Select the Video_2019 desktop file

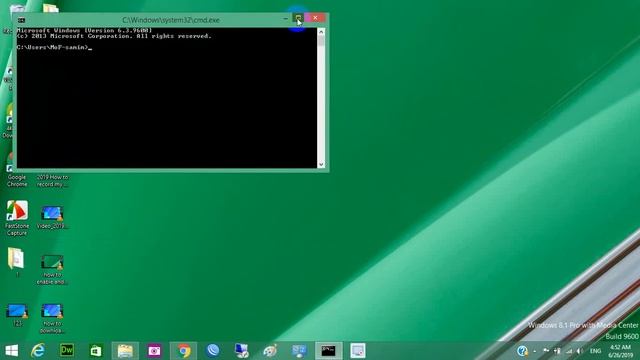[x=52, y=218]
